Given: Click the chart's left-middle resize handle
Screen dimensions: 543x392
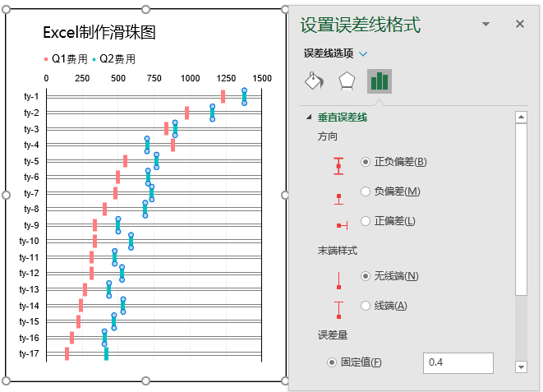Looking at the screenshot, I should pyautogui.click(x=6, y=196).
